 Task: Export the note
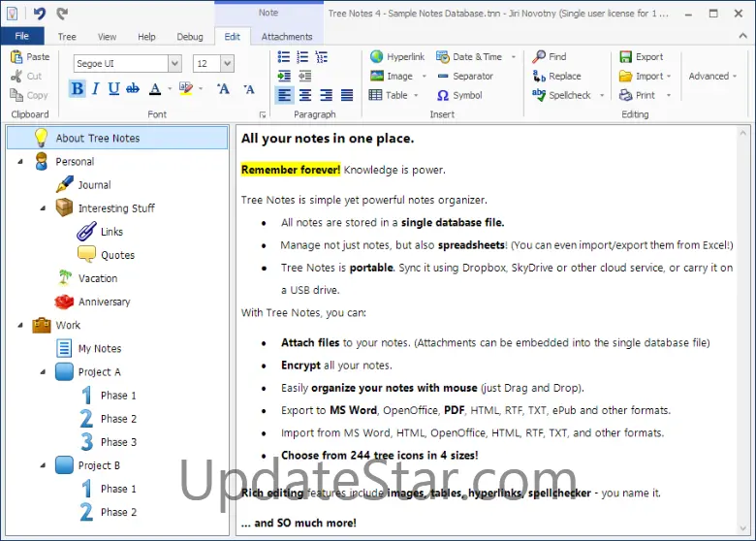(642, 57)
